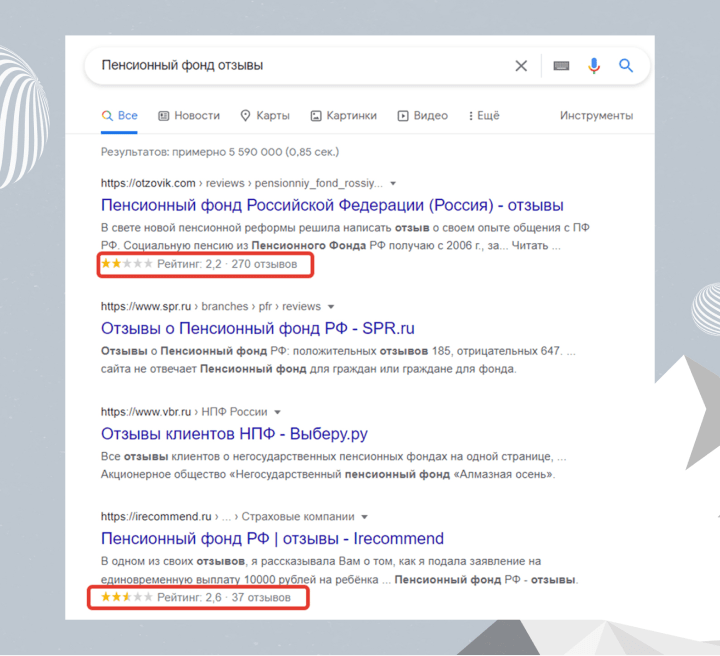
Task: Click the map pin icon in the 'Карты' tab
Action: click(x=246, y=116)
